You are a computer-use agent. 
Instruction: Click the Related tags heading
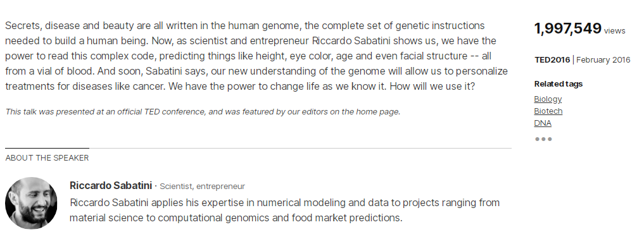pos(558,84)
